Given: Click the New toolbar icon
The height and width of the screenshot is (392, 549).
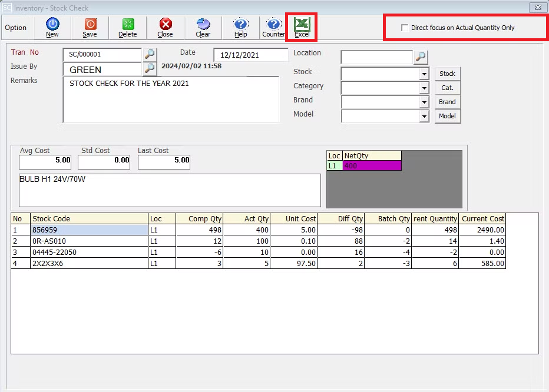Looking at the screenshot, I should tap(52, 28).
